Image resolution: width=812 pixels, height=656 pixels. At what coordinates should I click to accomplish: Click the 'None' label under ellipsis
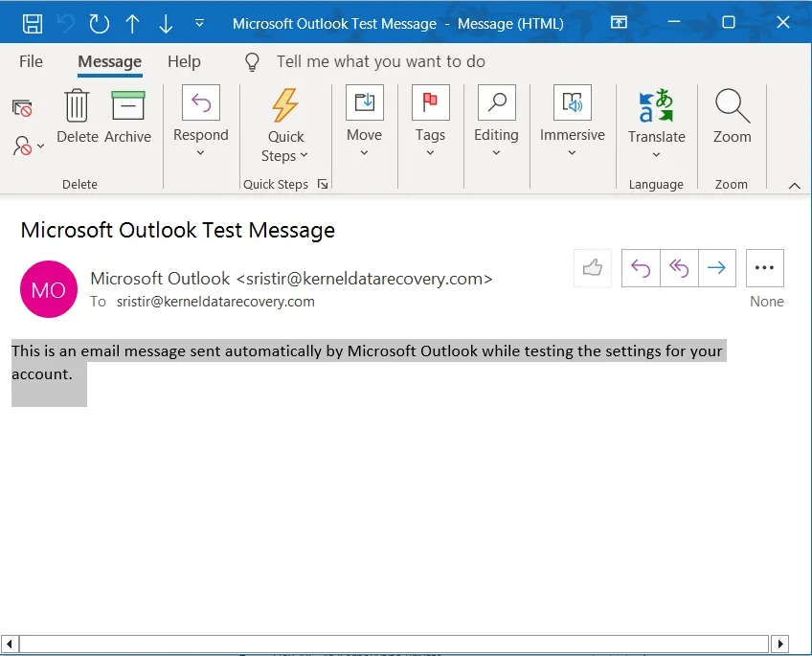pyautogui.click(x=766, y=302)
